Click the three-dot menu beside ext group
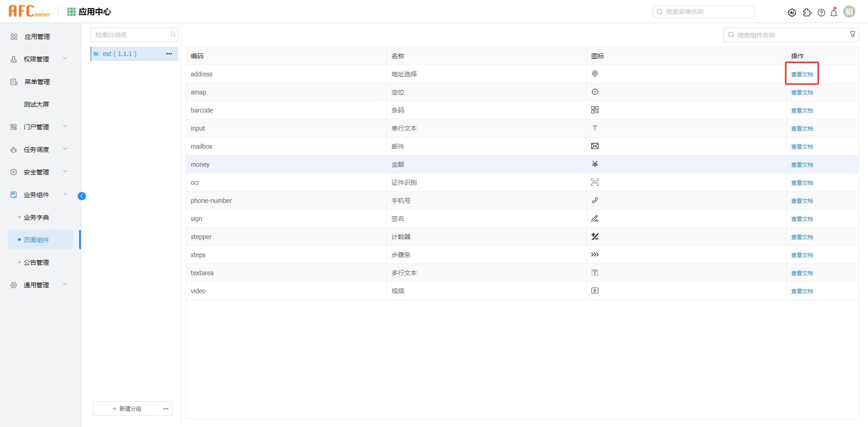The height and width of the screenshot is (427, 868). tap(169, 54)
